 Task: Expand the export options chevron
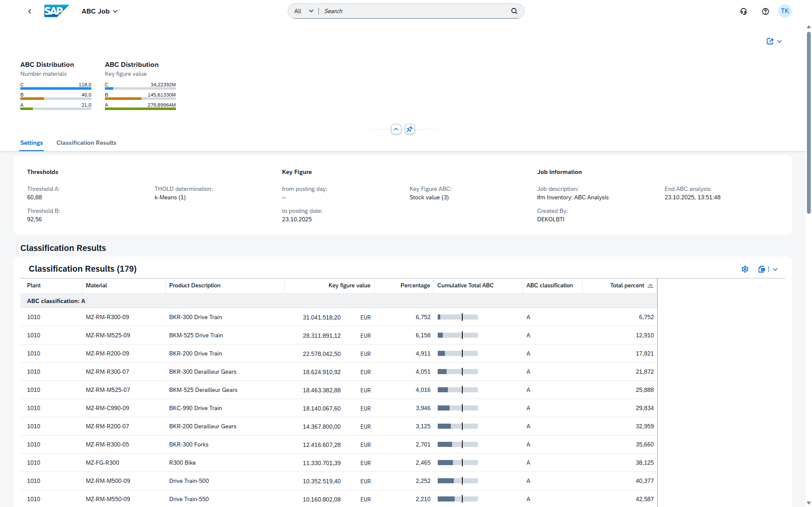tap(775, 269)
